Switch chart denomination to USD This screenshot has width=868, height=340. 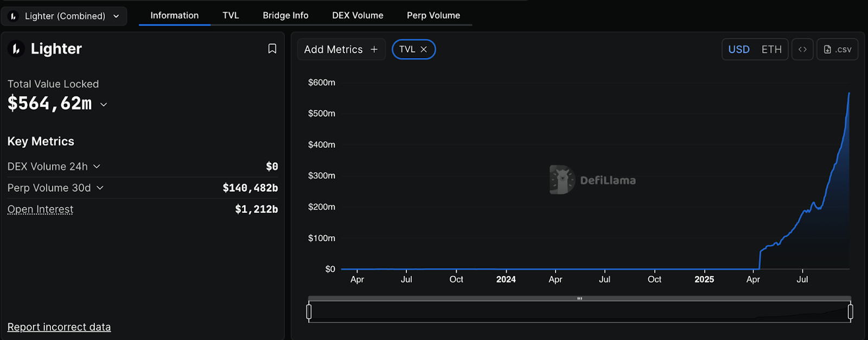(x=739, y=49)
